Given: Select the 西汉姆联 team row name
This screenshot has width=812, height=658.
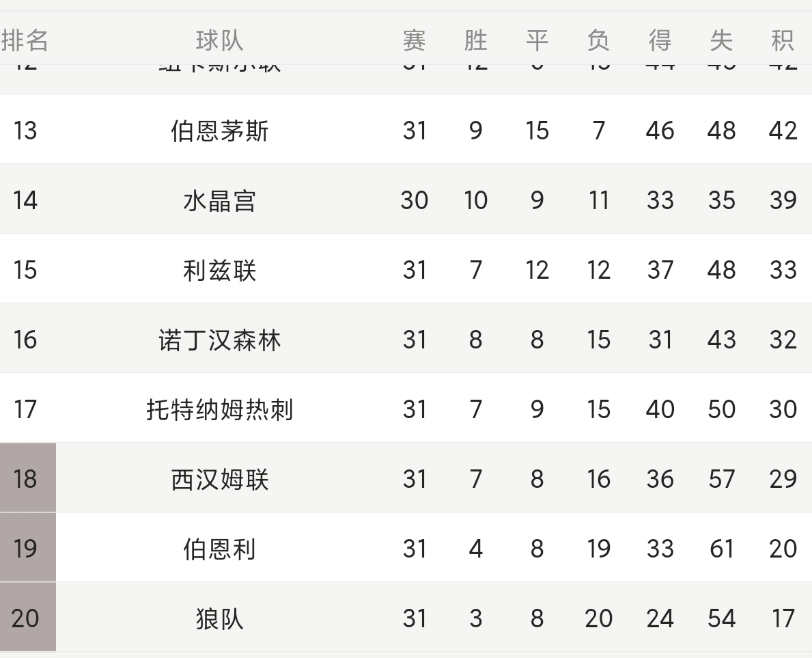Looking at the screenshot, I should click(x=219, y=479).
